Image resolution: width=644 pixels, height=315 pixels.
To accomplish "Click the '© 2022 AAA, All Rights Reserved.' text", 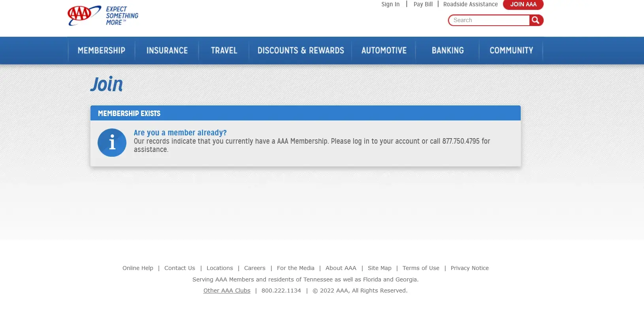I will pyautogui.click(x=360, y=291).
